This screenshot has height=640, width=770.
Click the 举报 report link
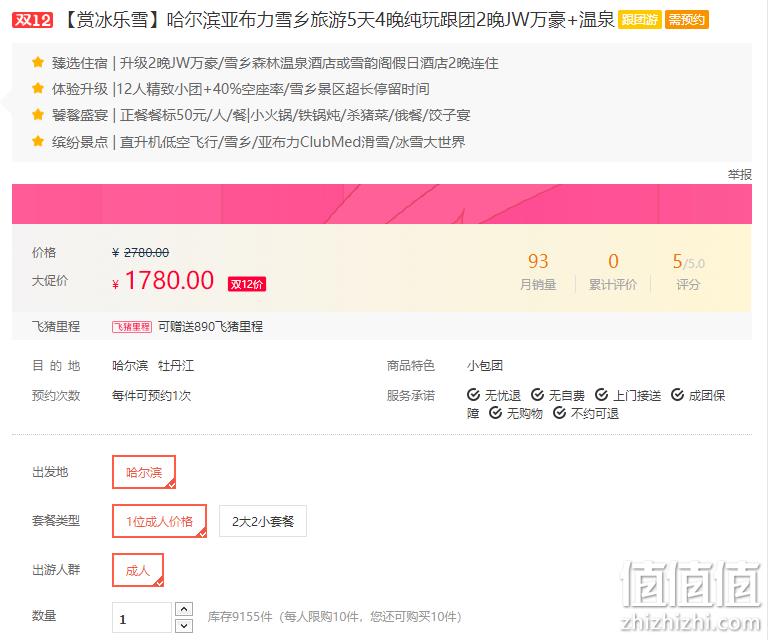click(x=740, y=174)
